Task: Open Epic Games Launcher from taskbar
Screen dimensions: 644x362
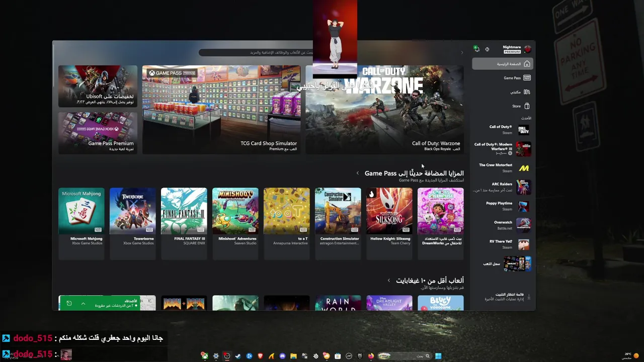Action: click(x=360, y=356)
